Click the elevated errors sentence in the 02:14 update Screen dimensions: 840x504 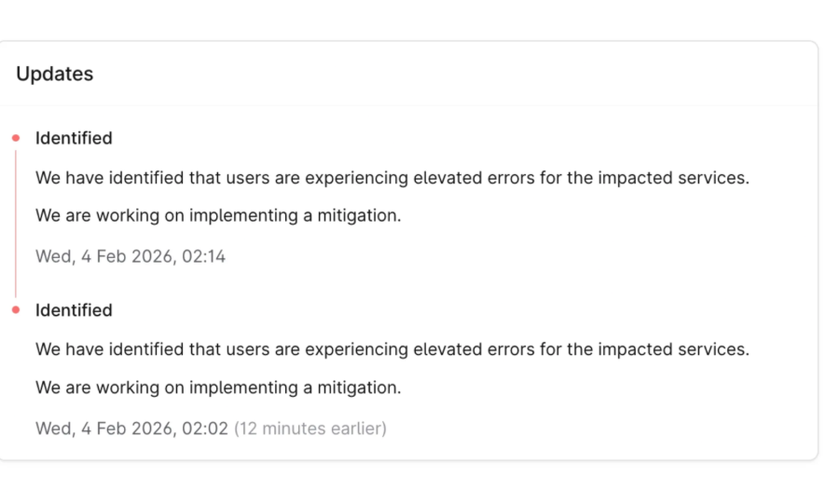(x=392, y=177)
